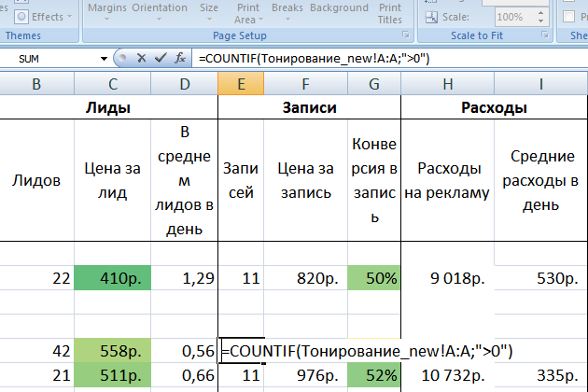Select the green 50% cell
Screen dimensions: 588x392
[x=374, y=278]
